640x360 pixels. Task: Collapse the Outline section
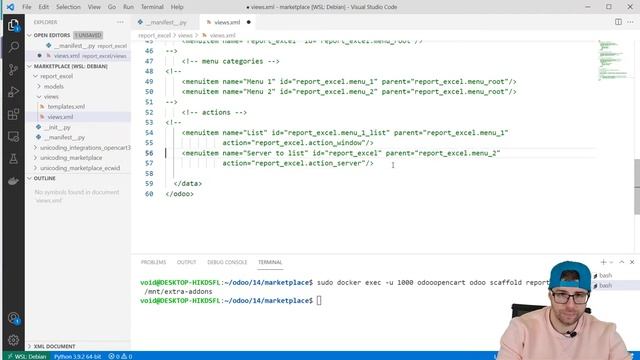[29, 178]
